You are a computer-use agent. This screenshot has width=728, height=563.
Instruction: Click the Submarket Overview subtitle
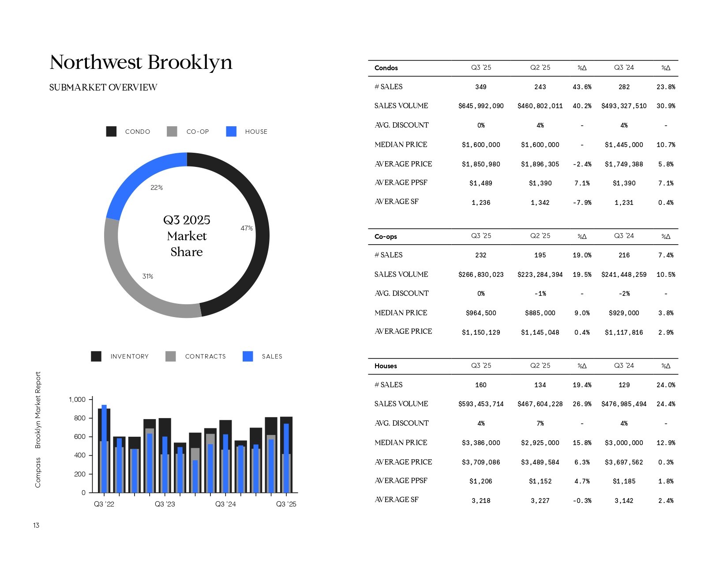pos(103,87)
